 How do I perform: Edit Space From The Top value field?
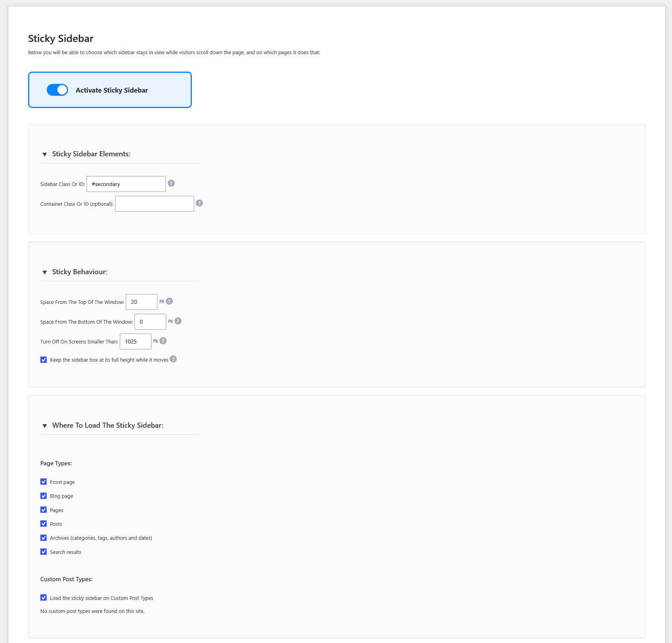142,302
